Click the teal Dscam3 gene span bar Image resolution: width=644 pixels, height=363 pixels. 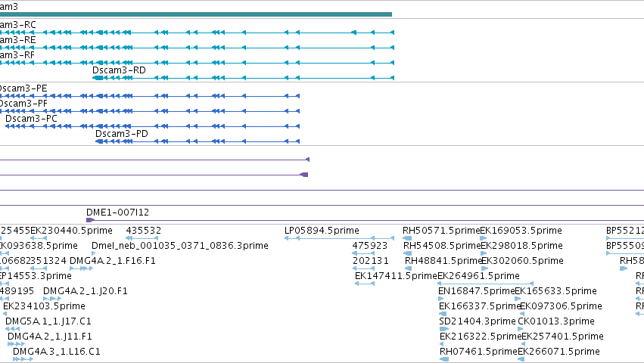(x=196, y=14)
